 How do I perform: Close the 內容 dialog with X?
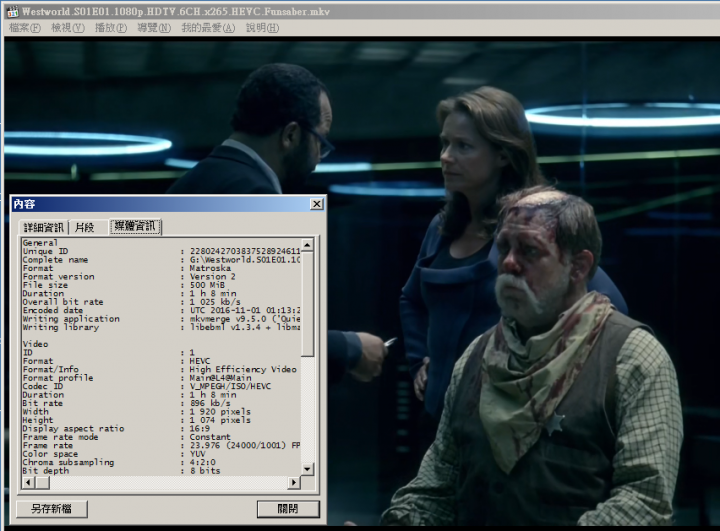(316, 203)
